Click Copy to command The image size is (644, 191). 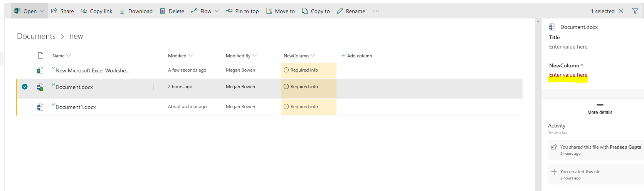[316, 11]
